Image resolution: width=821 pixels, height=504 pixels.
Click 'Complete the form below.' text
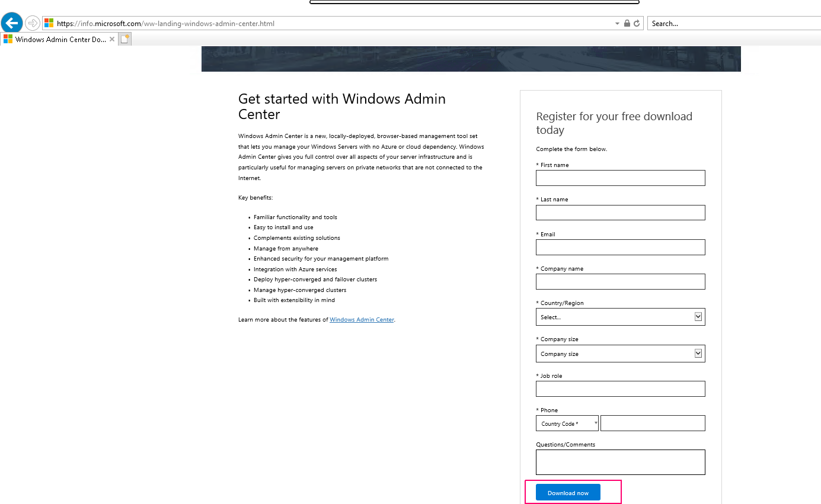pyautogui.click(x=571, y=149)
